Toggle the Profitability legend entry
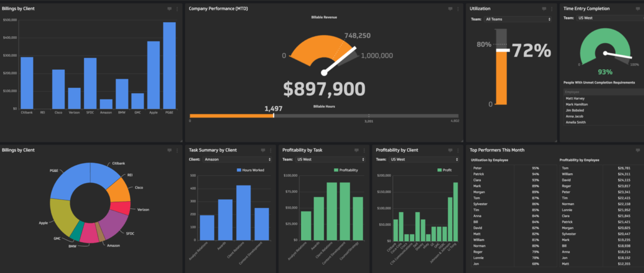 point(345,170)
